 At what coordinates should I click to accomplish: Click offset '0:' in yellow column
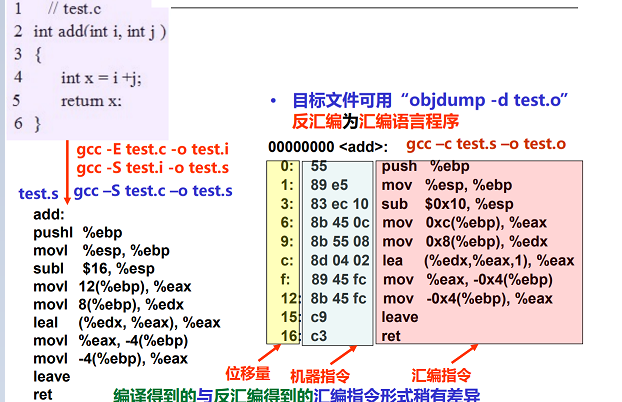tap(287, 166)
